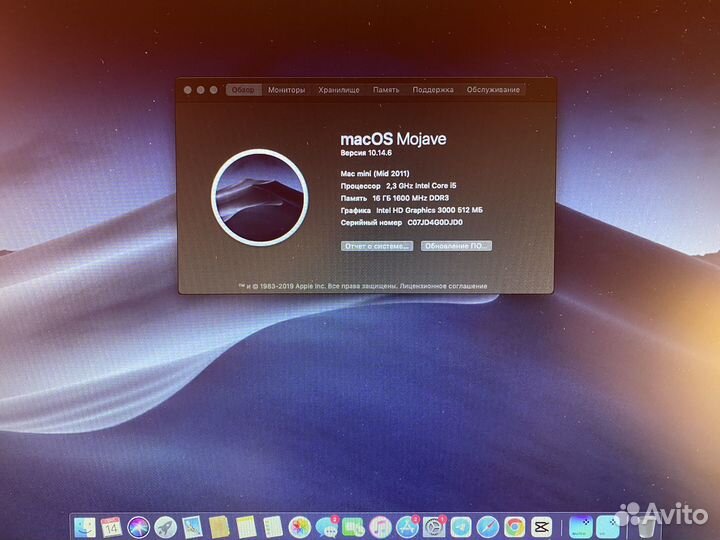Open Photos colorful flower icon
Image resolution: width=720 pixels, height=540 pixels.
300,527
